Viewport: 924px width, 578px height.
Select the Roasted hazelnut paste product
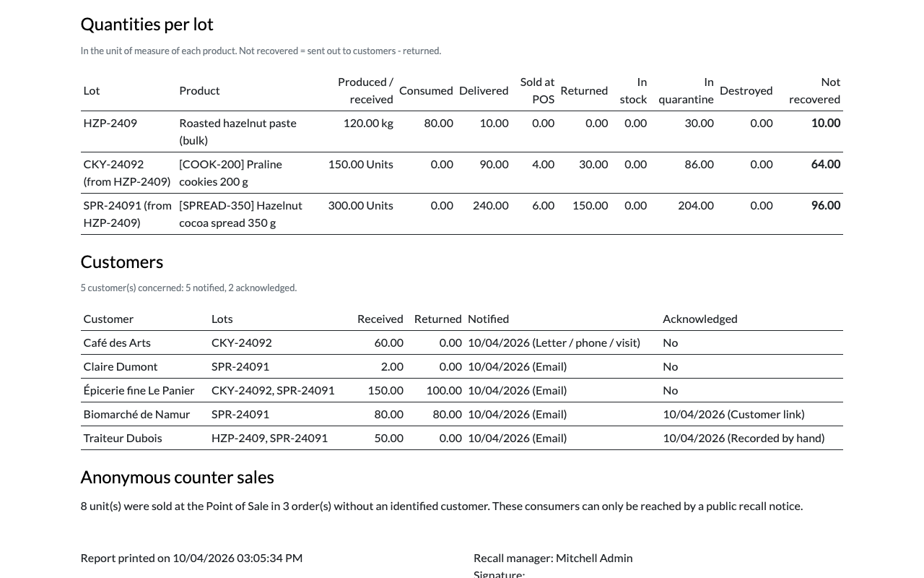click(237, 131)
